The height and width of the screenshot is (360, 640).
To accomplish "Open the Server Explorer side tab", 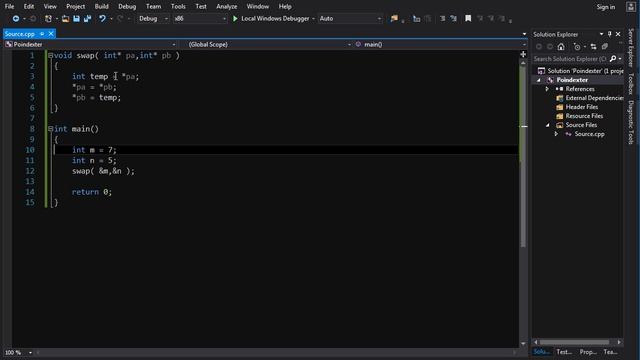I will (x=631, y=48).
